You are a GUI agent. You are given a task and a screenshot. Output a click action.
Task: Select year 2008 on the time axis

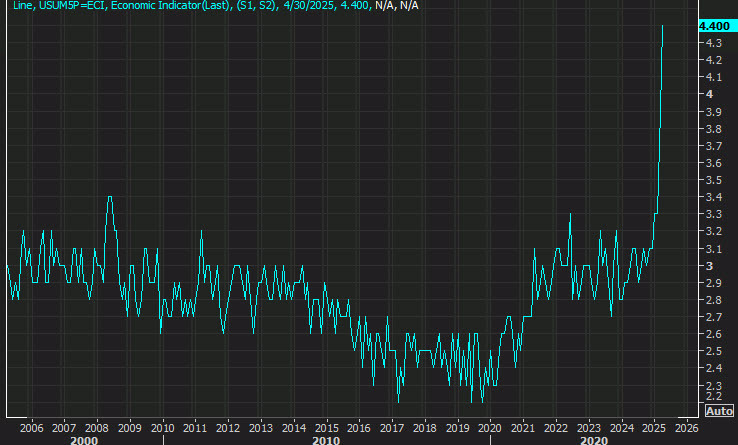pyautogui.click(x=96, y=425)
